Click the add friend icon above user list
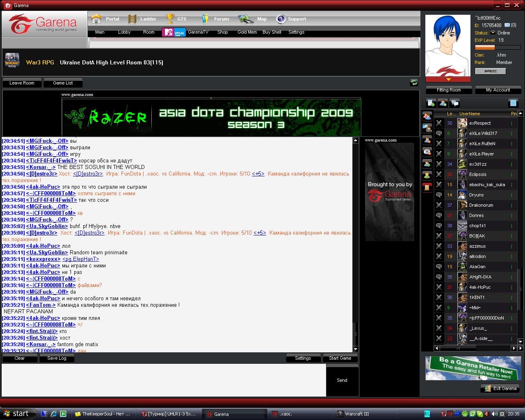This screenshot has width=525, height=420. pyautogui.click(x=443, y=103)
